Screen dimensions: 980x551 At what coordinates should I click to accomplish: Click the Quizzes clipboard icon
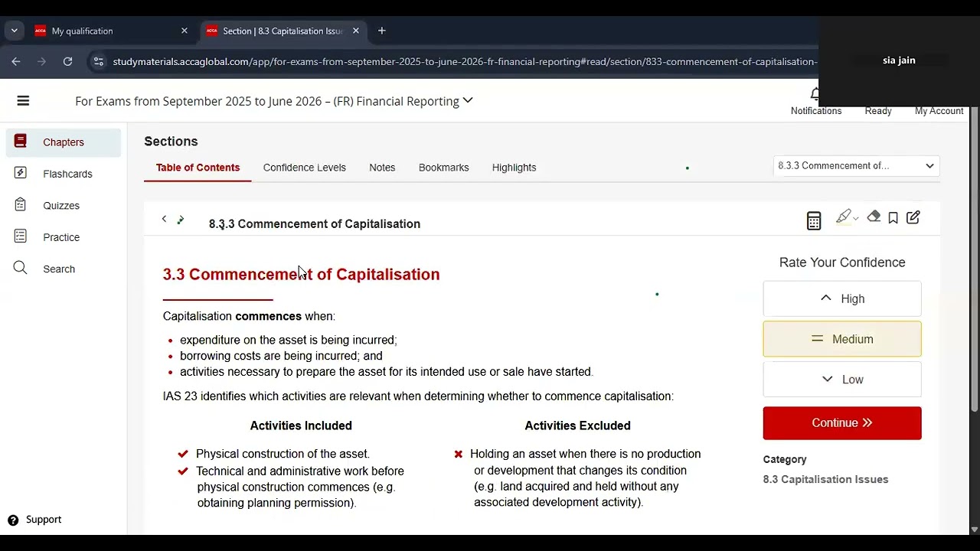point(20,205)
